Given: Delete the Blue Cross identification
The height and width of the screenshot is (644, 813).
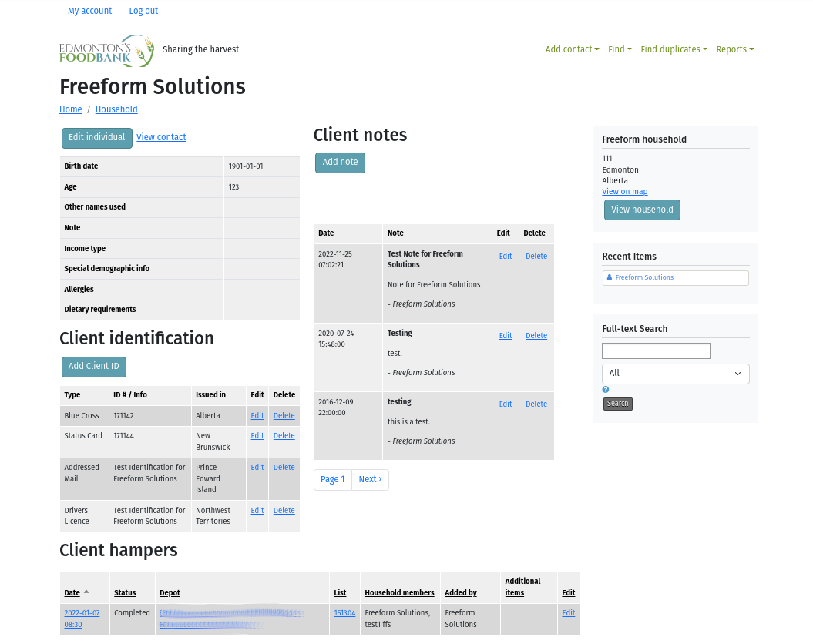Looking at the screenshot, I should coord(284,416).
